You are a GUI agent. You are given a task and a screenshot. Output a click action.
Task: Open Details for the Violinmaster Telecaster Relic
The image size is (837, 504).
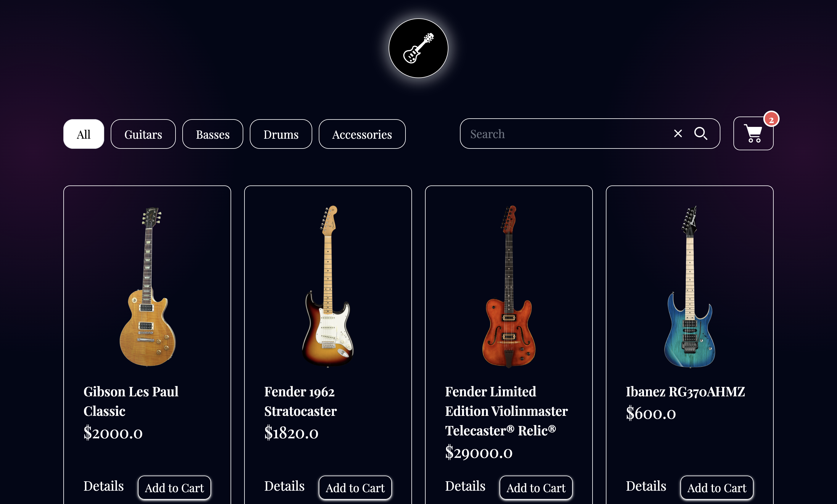click(x=465, y=486)
